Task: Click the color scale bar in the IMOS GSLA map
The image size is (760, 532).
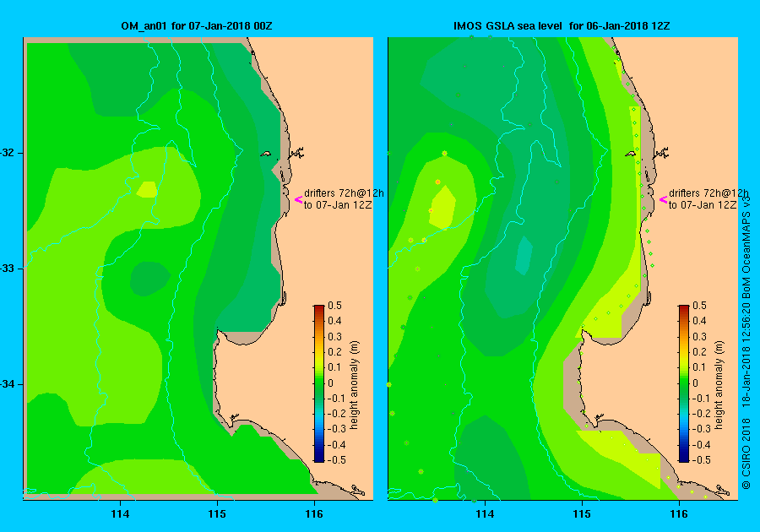Action: 683,383
